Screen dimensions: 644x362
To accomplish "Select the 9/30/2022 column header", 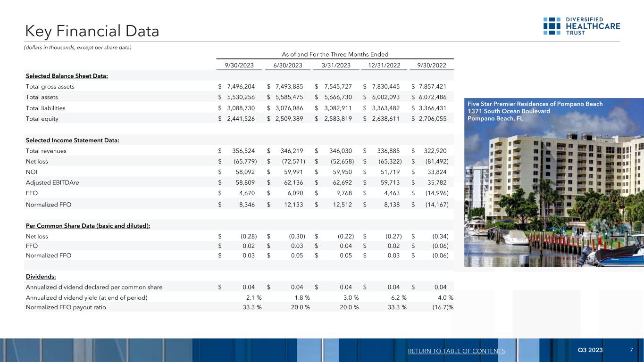I will 431,65.
